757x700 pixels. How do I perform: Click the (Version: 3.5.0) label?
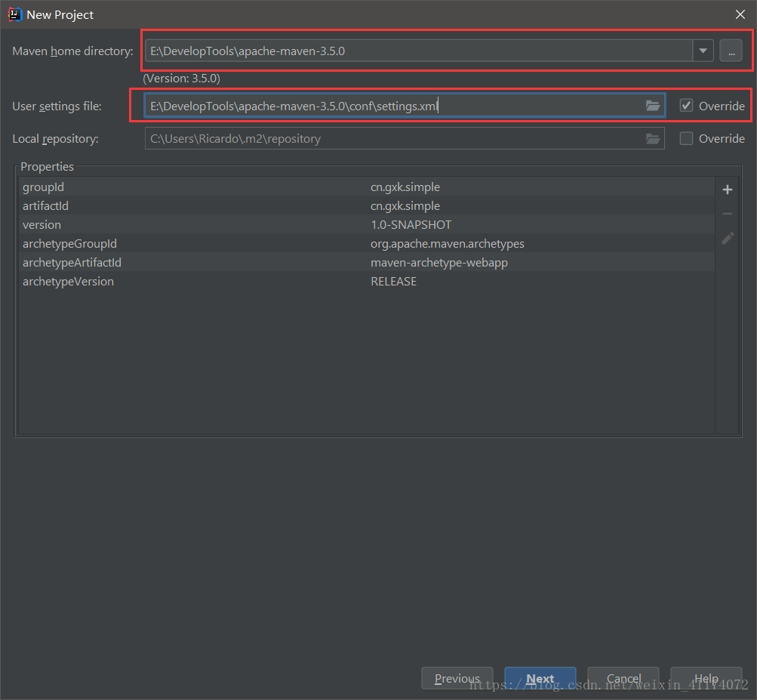coord(182,79)
